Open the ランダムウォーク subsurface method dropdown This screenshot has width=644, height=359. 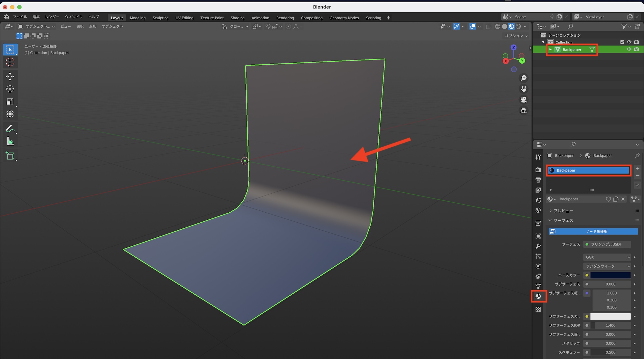tap(607, 266)
